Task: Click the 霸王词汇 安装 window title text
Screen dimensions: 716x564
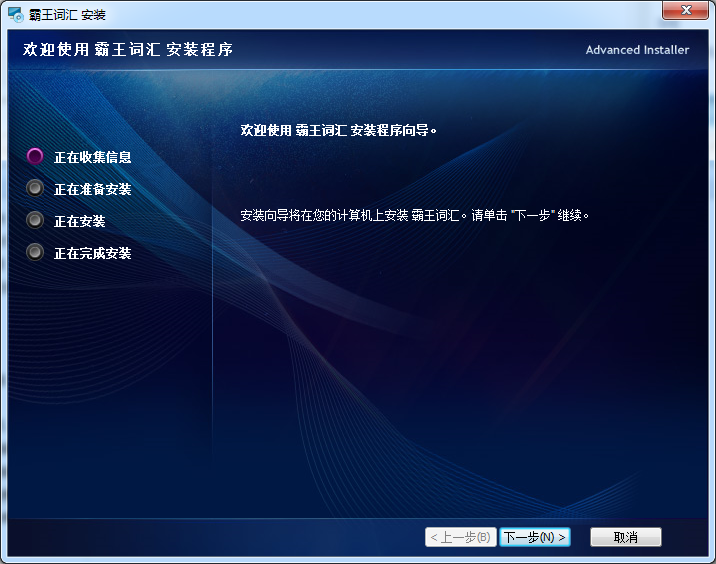Action: pos(67,15)
